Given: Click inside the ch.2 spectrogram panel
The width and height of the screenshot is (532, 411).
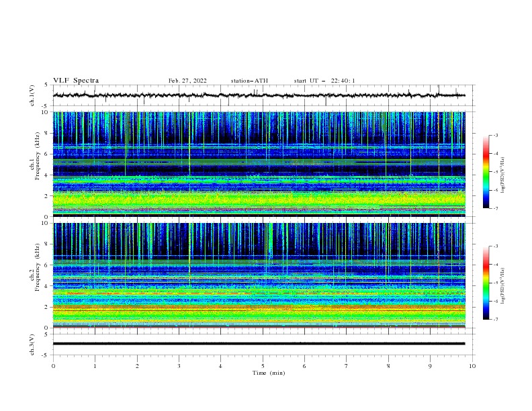Looking at the screenshot, I should (x=259, y=275).
